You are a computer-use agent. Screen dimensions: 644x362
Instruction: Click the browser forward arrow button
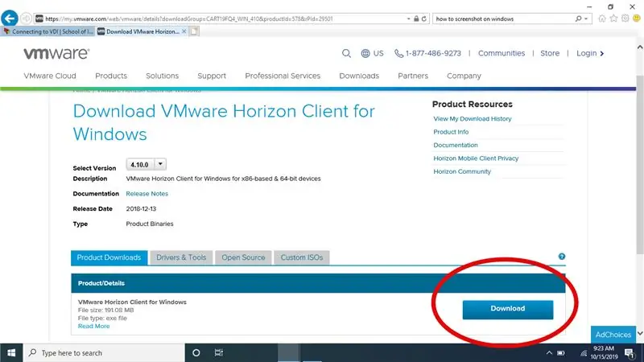(26, 19)
